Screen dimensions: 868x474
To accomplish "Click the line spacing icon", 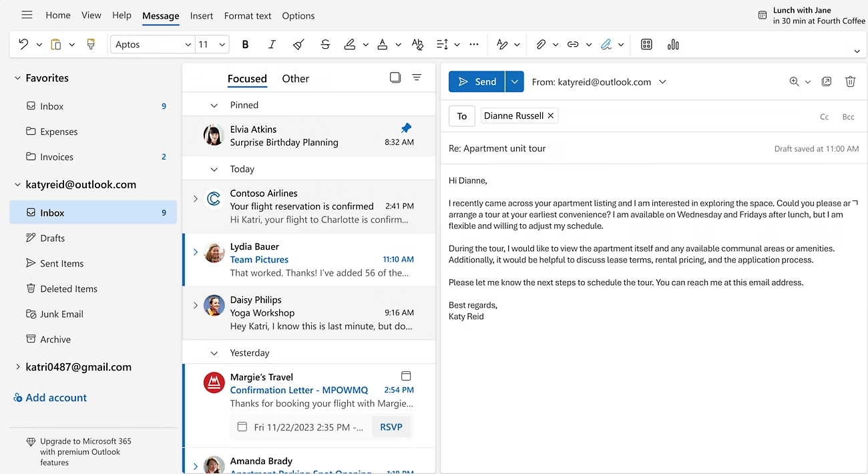I will 442,44.
